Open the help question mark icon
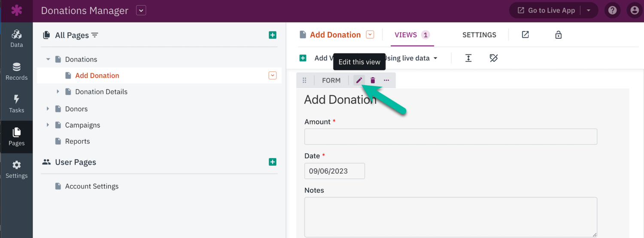 [x=613, y=11]
